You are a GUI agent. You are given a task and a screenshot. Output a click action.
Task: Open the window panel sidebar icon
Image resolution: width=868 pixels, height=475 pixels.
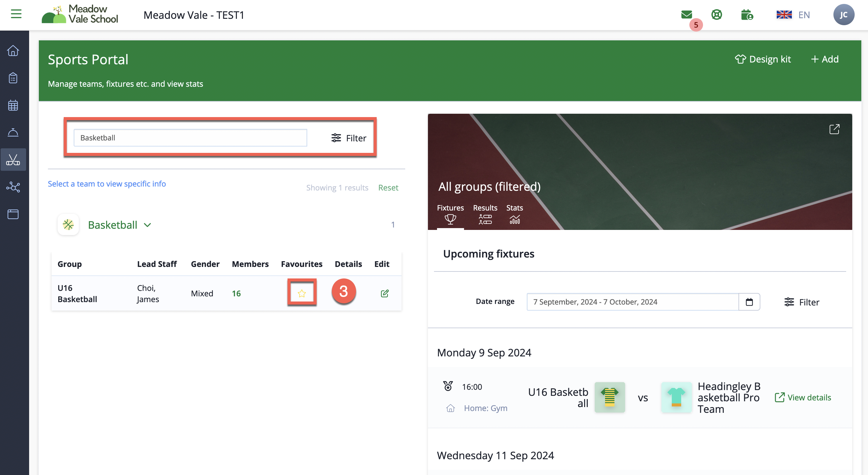[13, 214]
